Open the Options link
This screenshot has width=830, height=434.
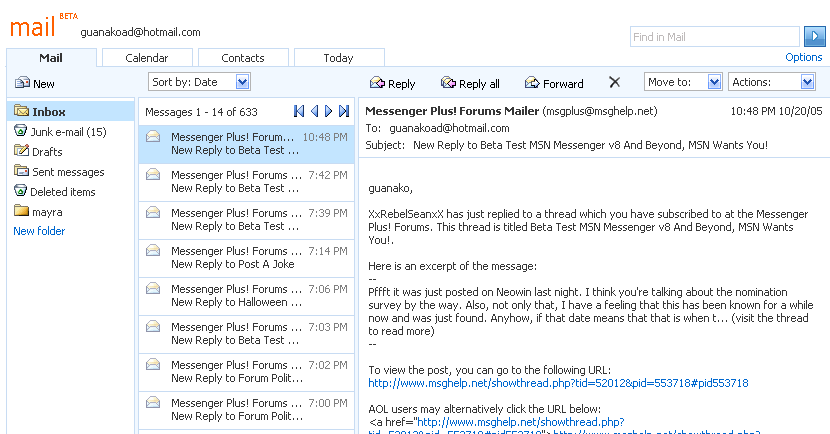(x=804, y=57)
